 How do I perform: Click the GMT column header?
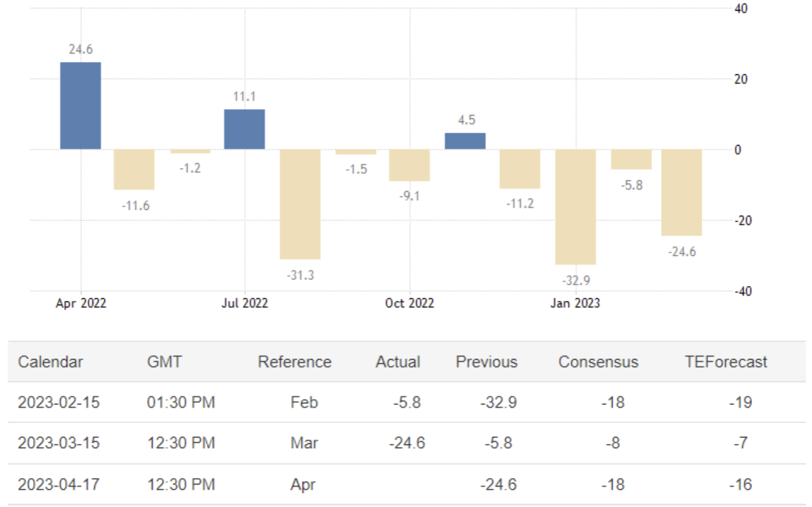(164, 361)
